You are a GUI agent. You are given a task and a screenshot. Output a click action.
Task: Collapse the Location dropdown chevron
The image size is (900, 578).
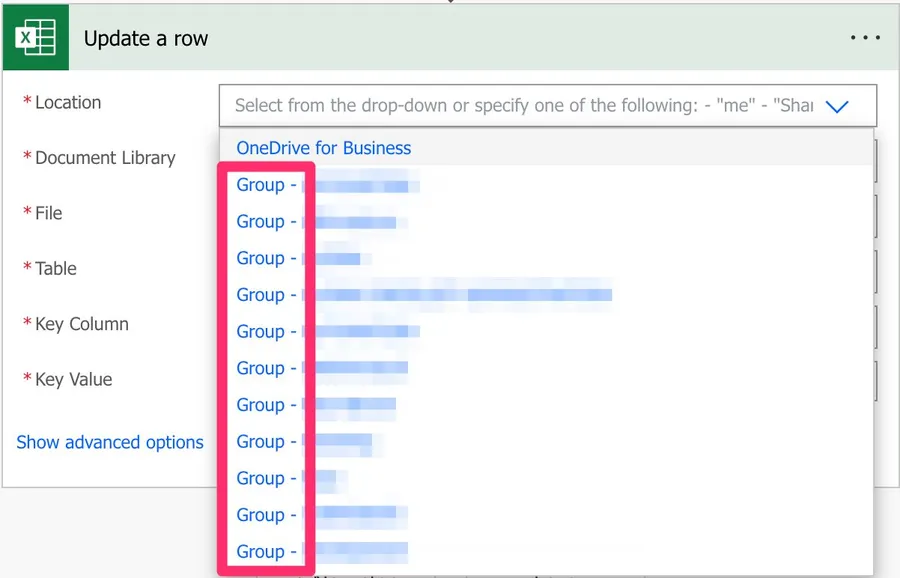(837, 106)
